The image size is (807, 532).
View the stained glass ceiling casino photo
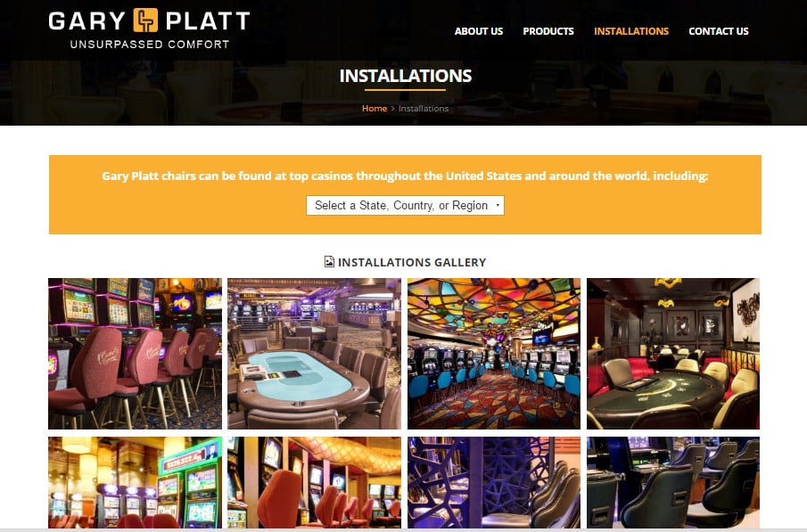pyautogui.click(x=494, y=354)
